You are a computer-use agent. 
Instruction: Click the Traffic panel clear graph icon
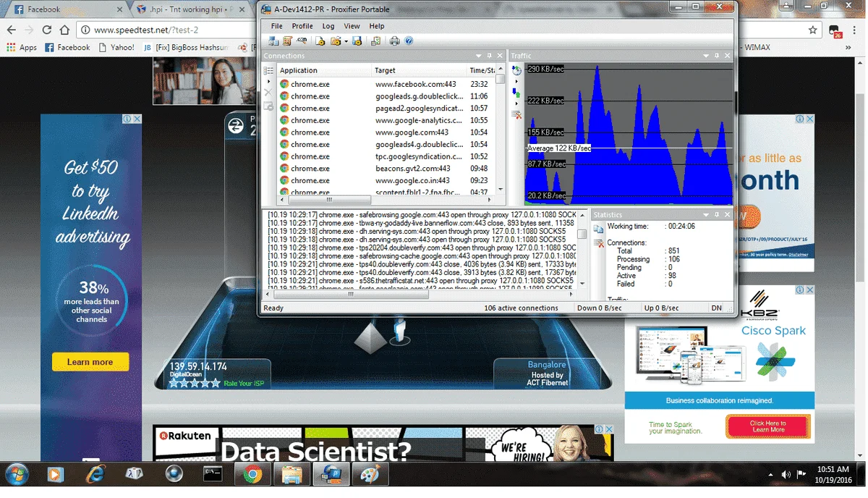[516, 114]
